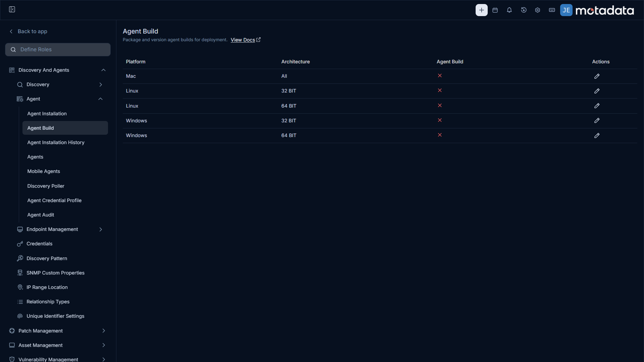Collapse Discovery And Agents section

(x=104, y=70)
